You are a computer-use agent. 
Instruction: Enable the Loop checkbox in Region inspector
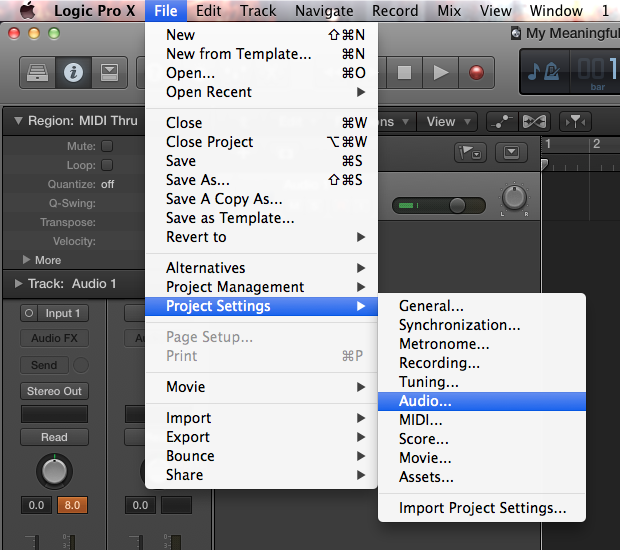pyautogui.click(x=107, y=165)
